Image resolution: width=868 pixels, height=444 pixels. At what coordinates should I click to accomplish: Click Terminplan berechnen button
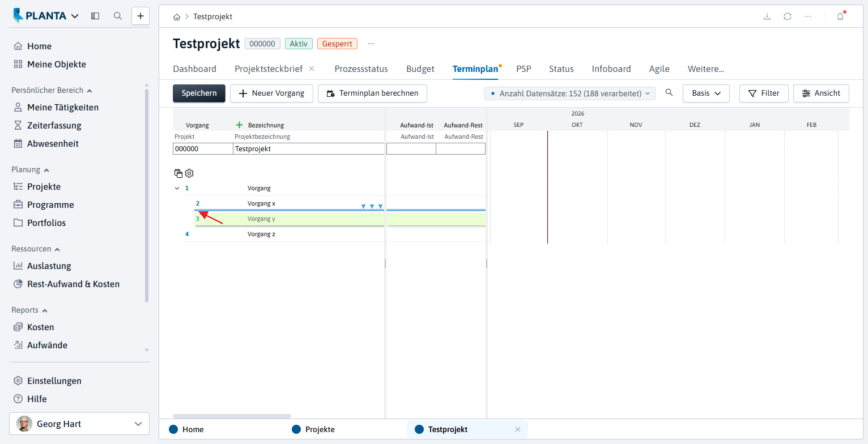coord(372,93)
